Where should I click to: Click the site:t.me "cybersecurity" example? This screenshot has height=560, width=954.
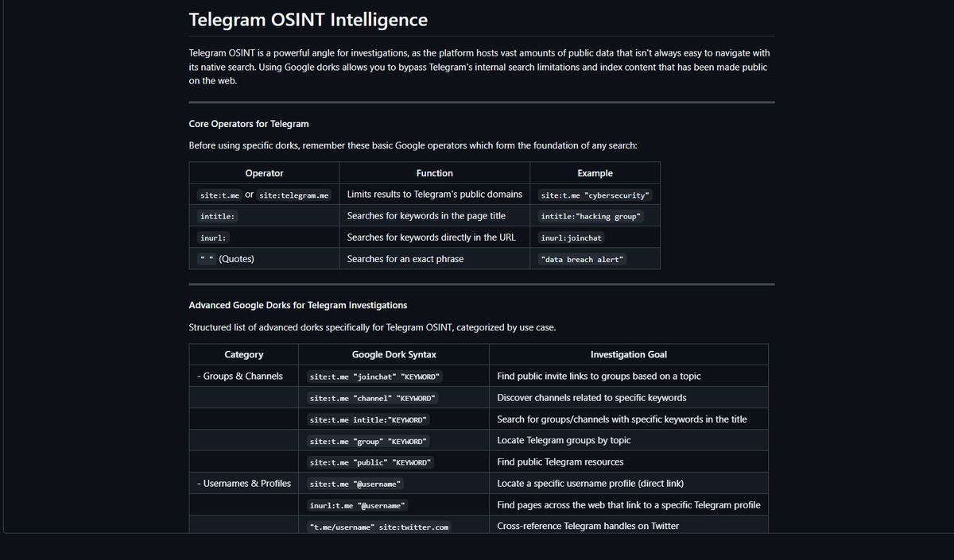595,195
